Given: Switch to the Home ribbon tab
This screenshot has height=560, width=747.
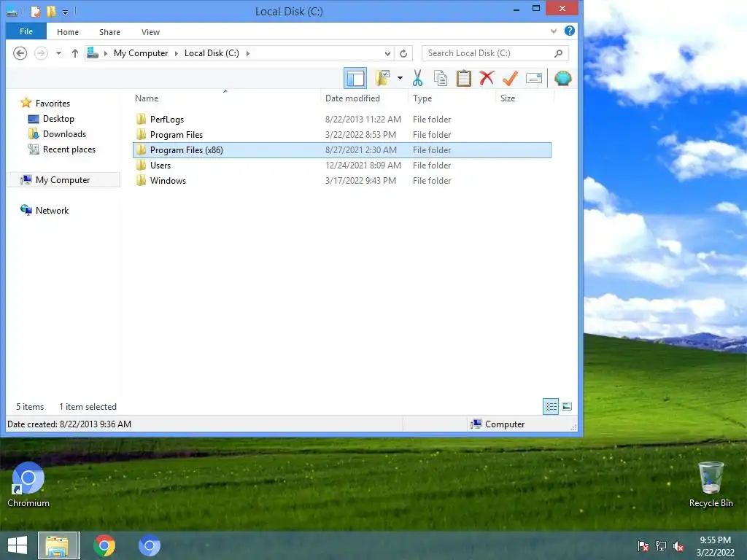Looking at the screenshot, I should [x=68, y=32].
